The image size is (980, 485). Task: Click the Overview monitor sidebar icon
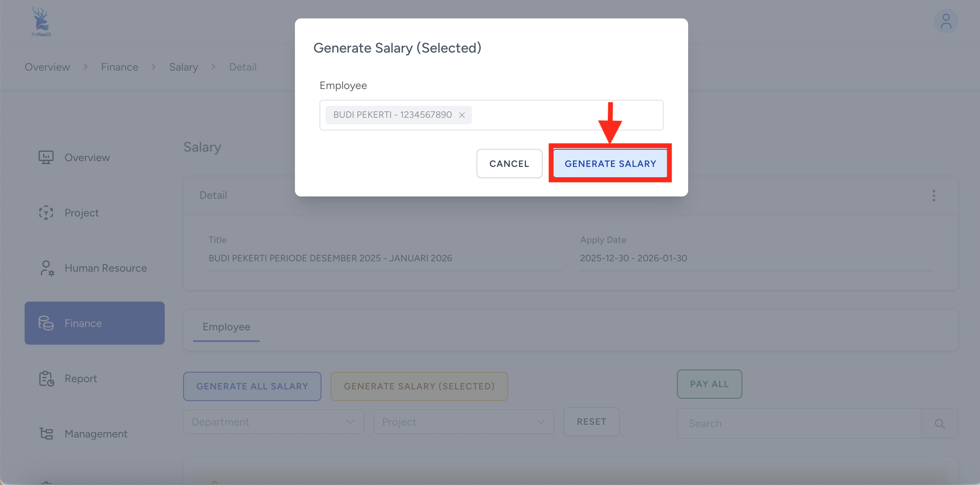46,157
